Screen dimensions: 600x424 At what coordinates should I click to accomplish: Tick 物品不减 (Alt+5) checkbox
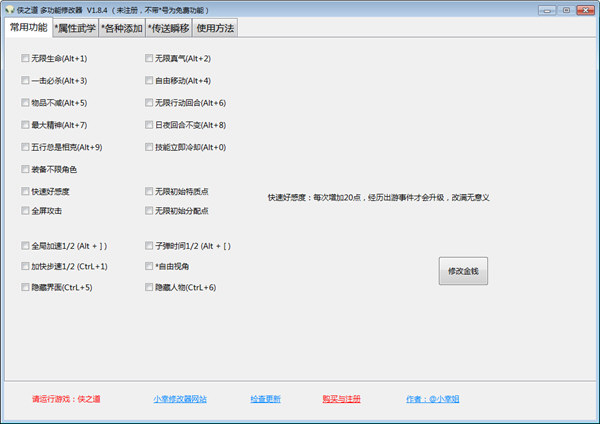pos(25,103)
